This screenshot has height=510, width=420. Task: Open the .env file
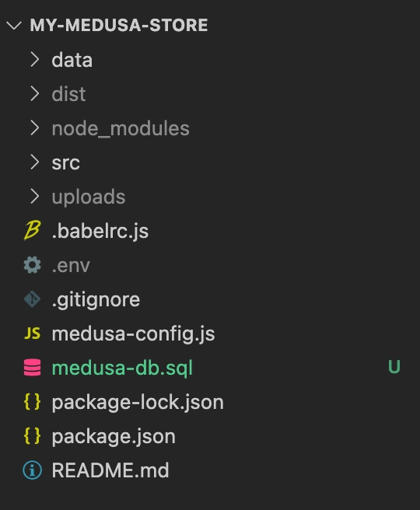[71, 266]
